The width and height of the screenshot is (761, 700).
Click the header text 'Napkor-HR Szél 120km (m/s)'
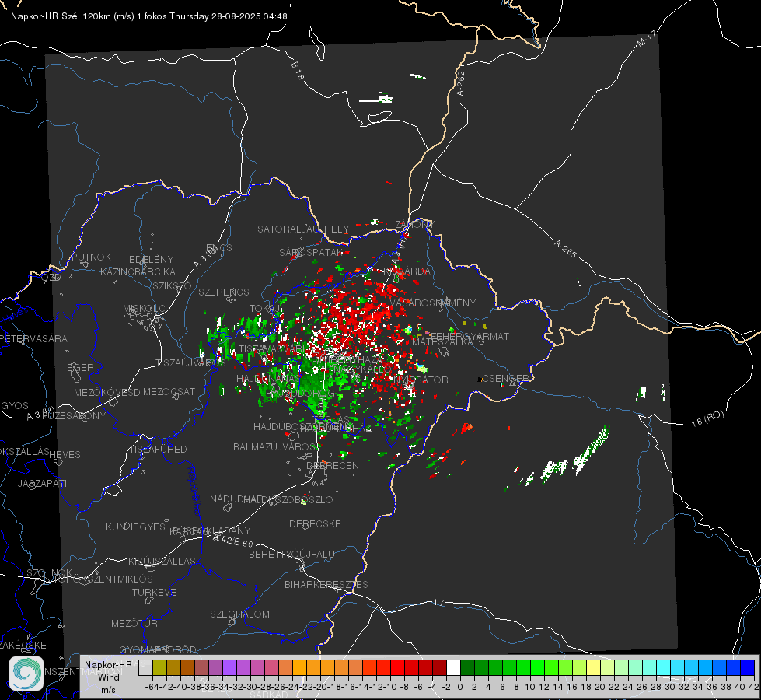(x=73, y=16)
